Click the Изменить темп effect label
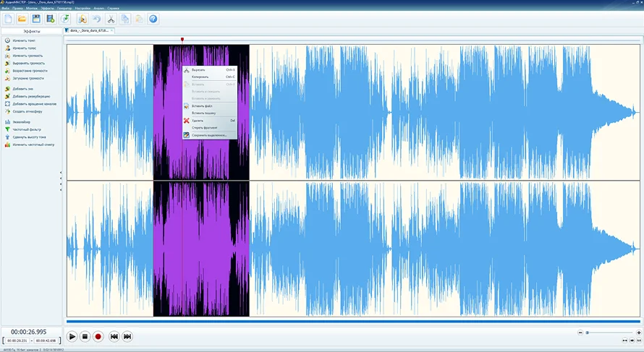 [24, 40]
